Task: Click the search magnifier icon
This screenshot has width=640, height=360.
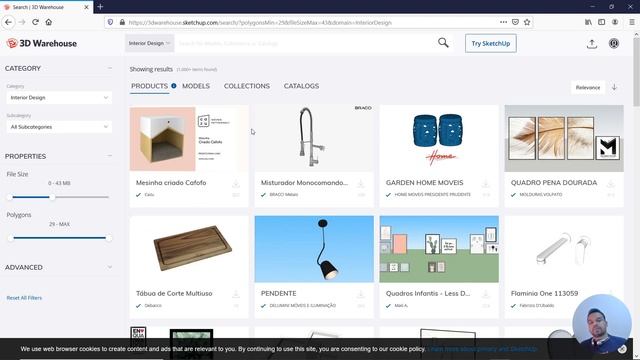Action: (443, 43)
